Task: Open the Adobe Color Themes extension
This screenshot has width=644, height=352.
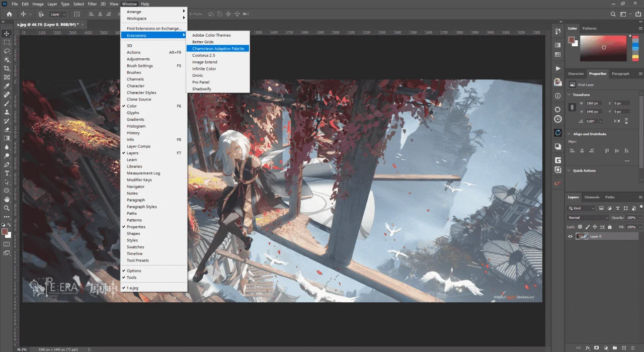Action: 218,35
